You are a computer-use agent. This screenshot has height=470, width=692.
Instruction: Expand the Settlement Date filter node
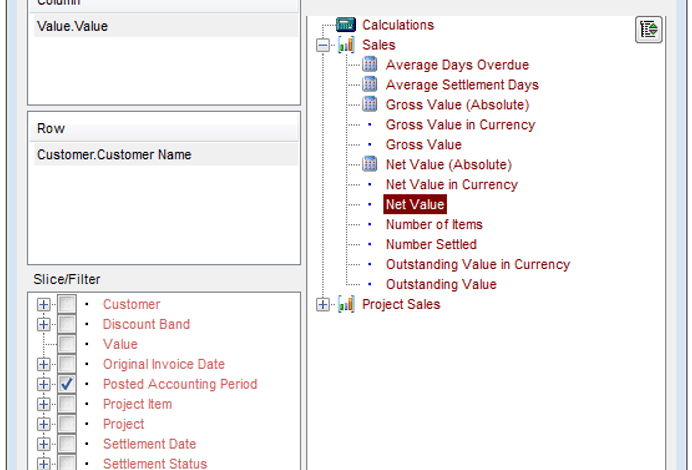pos(43,444)
